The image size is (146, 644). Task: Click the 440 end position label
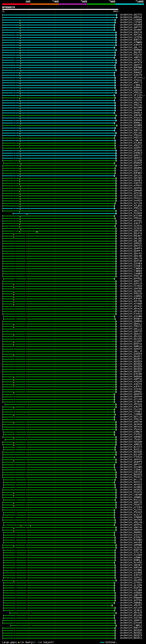(x=115, y=11)
